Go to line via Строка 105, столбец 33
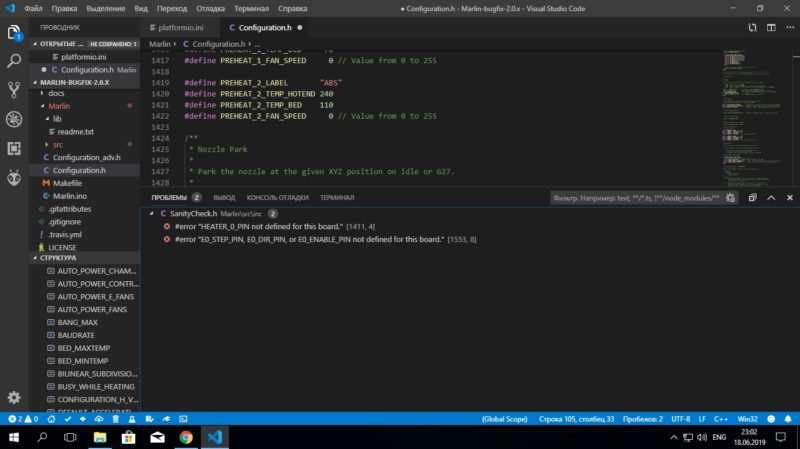 (x=576, y=419)
